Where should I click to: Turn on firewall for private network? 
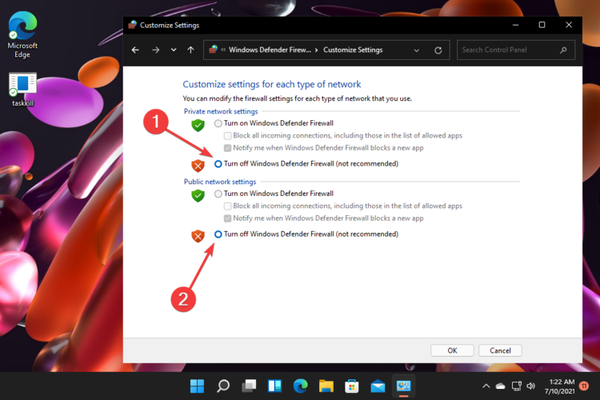(x=219, y=122)
